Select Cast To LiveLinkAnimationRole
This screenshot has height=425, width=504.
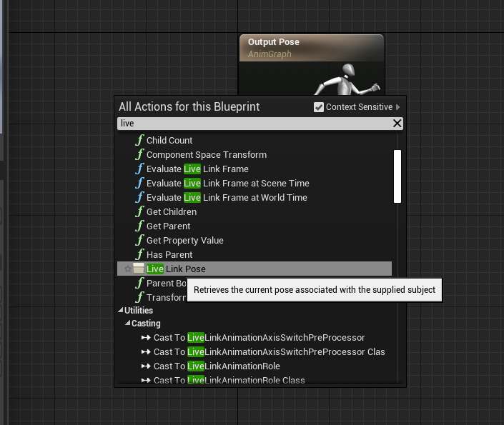coord(217,366)
